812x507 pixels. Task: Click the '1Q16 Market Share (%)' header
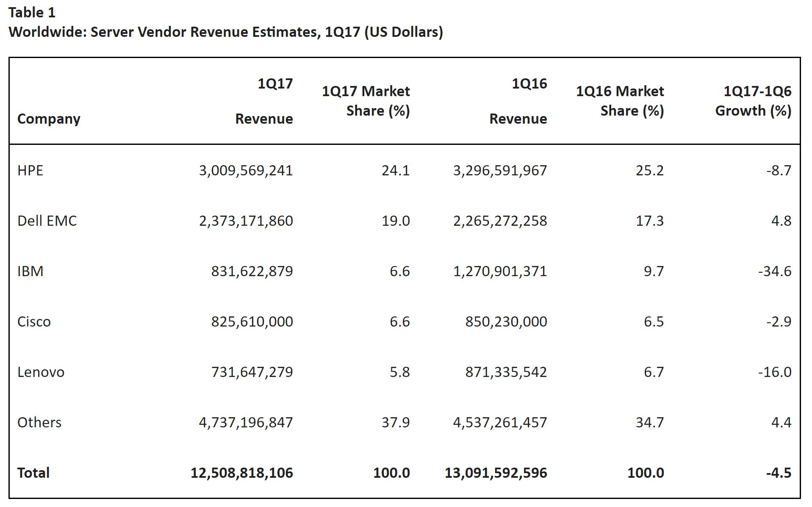tap(620, 101)
